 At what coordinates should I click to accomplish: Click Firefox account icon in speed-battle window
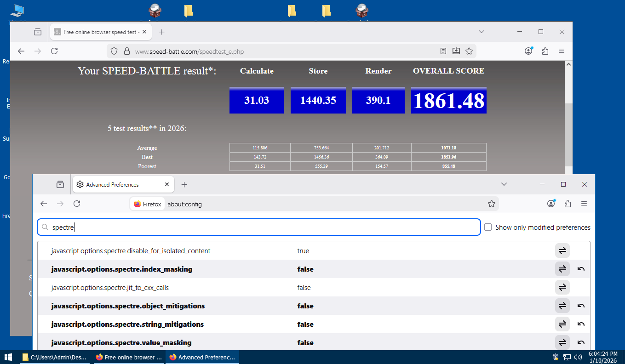pyautogui.click(x=528, y=51)
